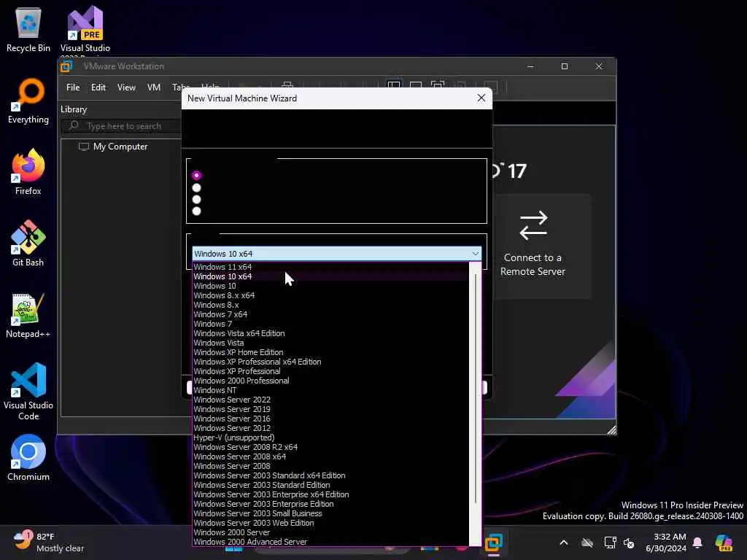
Task: Choose Windows Server 2022 from the list
Action: 330,400
